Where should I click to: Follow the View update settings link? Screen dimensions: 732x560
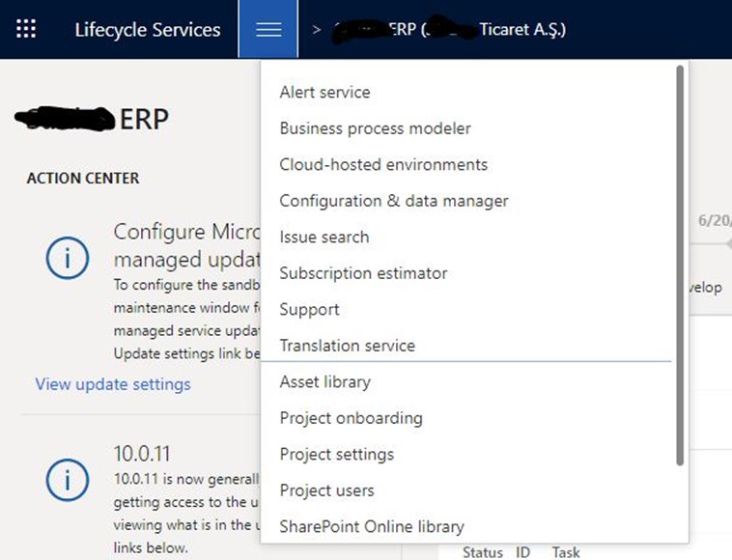[113, 384]
